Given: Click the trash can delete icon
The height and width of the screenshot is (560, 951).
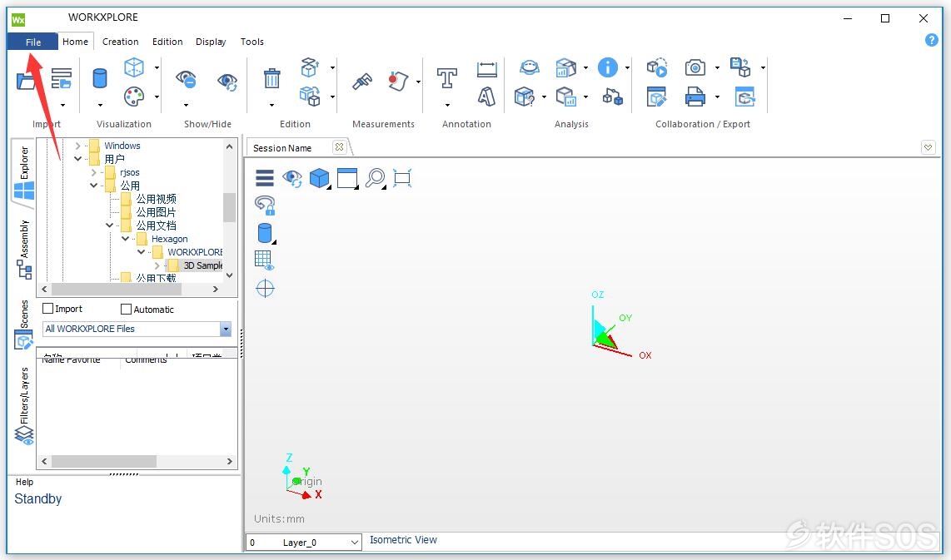Looking at the screenshot, I should coord(271,78).
